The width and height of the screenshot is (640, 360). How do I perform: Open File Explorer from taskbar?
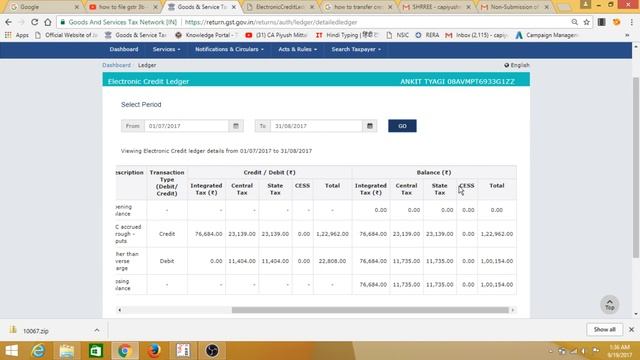coord(67,351)
